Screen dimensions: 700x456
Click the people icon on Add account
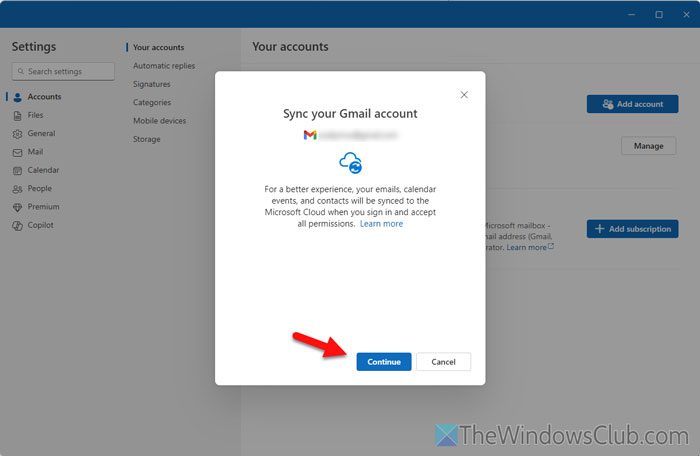coord(608,104)
